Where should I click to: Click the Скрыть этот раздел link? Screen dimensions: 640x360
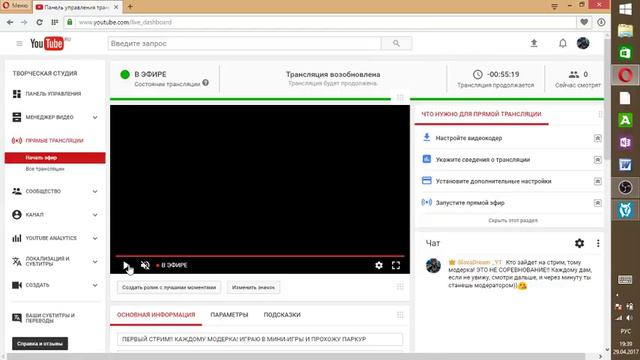click(x=513, y=220)
